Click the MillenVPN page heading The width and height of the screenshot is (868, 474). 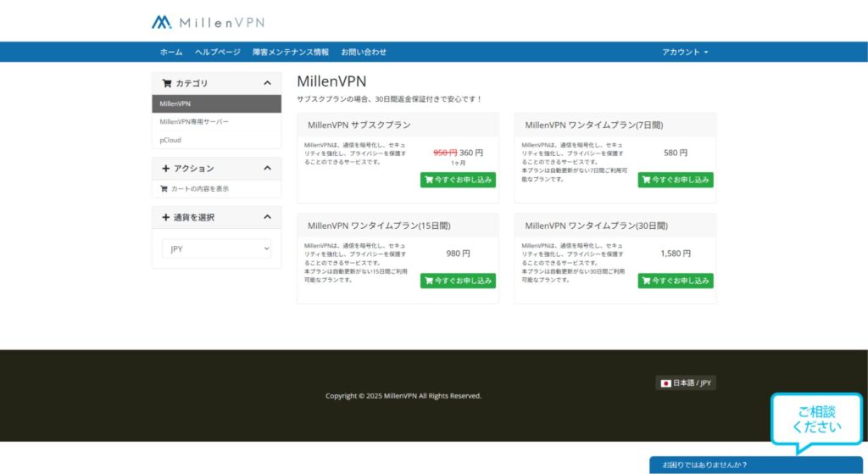[x=331, y=81]
